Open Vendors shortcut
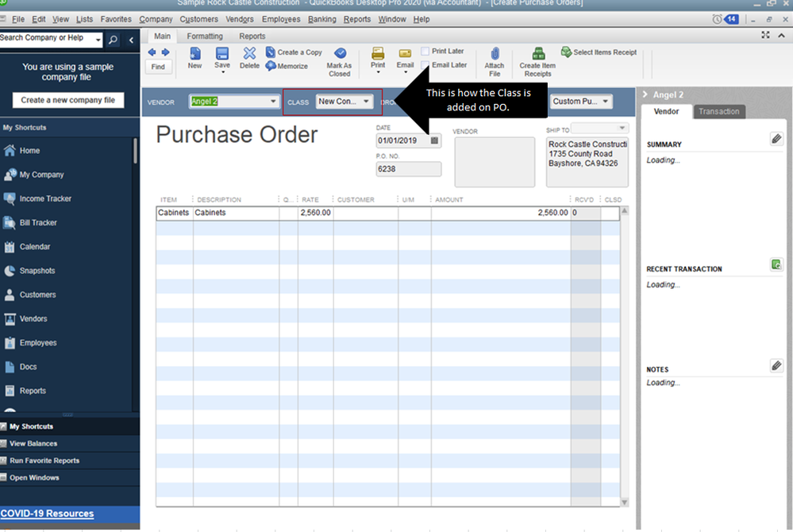This screenshot has width=793, height=532. 33,318
